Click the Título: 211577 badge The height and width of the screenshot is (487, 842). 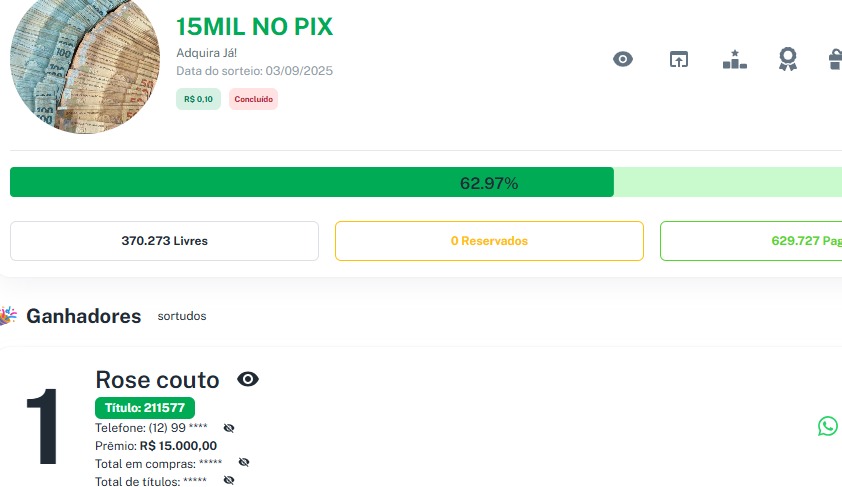point(145,407)
